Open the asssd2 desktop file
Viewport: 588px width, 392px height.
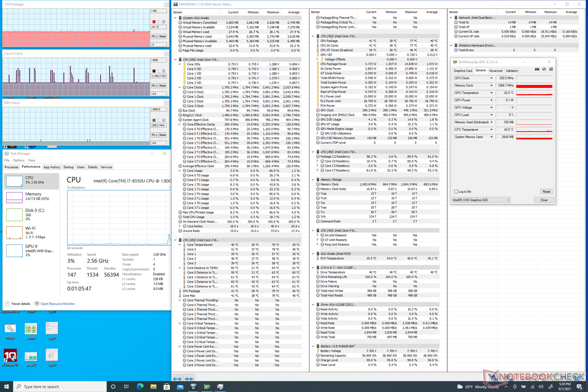(x=31, y=359)
